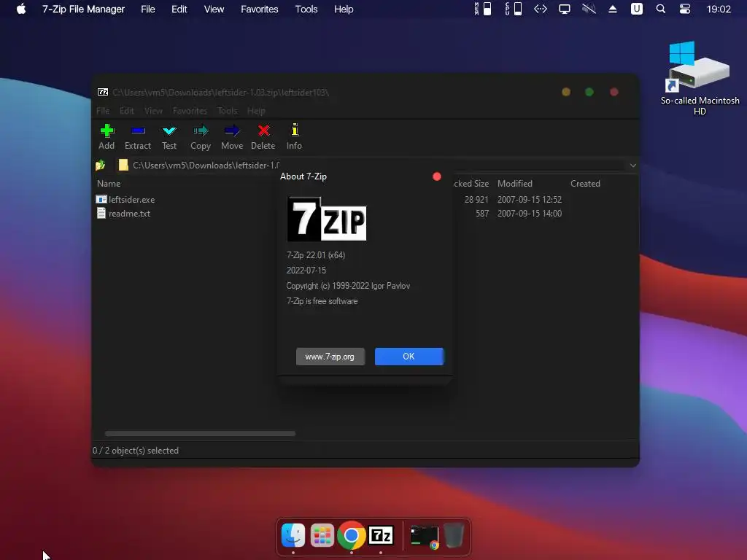The image size is (747, 560).
Task: Click the Info toolbar icon
Action: (x=295, y=130)
